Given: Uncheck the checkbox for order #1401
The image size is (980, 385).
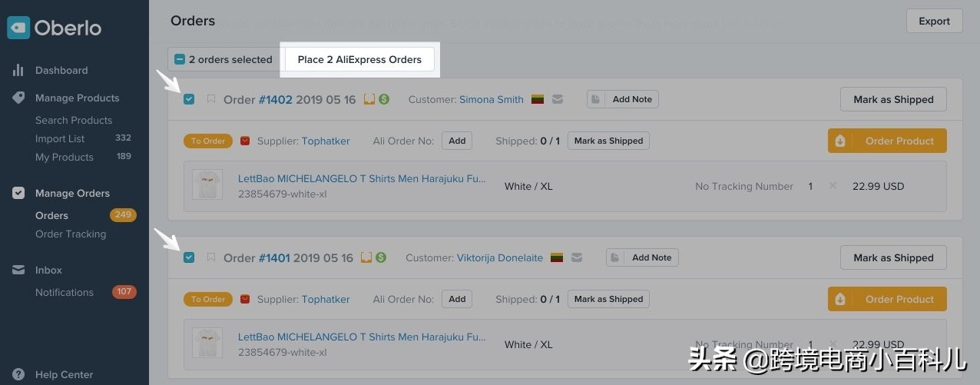Looking at the screenshot, I should (189, 257).
